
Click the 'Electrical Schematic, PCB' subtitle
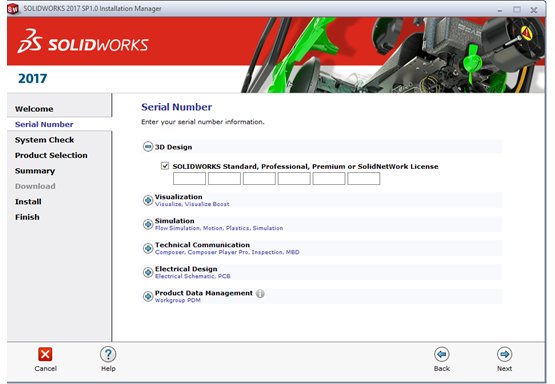[193, 276]
